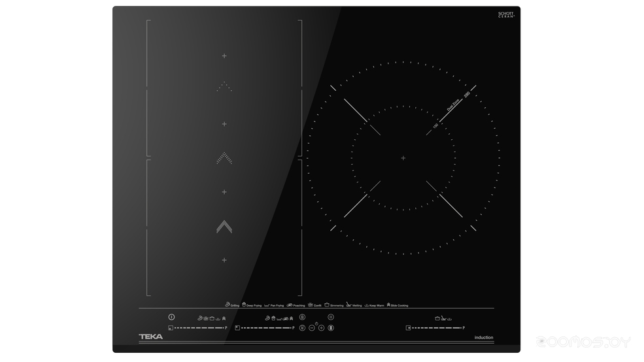Tap the Deep Frying icon in legend
644x362 pixels.
pos(245,304)
